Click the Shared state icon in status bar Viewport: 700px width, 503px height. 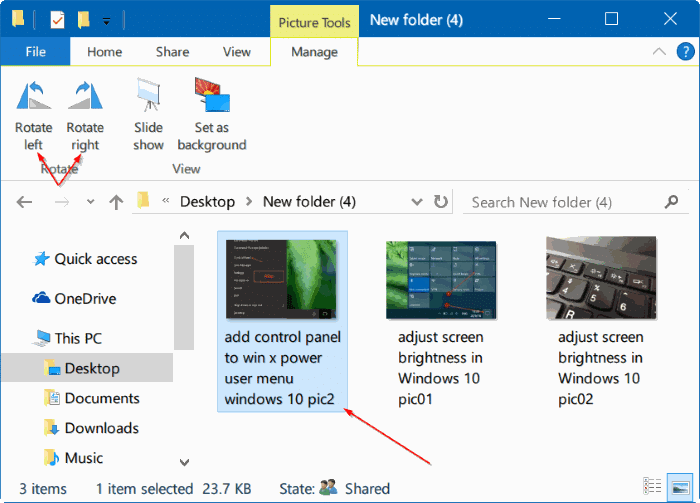click(x=328, y=487)
